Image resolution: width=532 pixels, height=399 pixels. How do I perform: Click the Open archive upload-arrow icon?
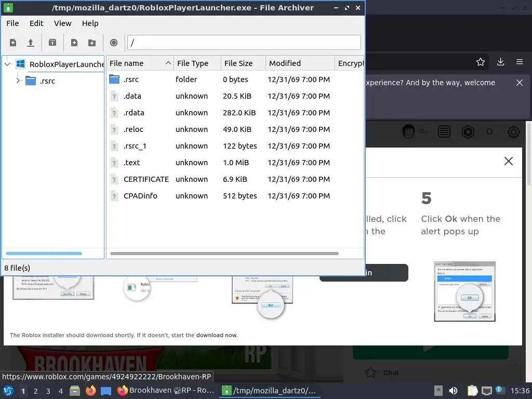[31, 43]
